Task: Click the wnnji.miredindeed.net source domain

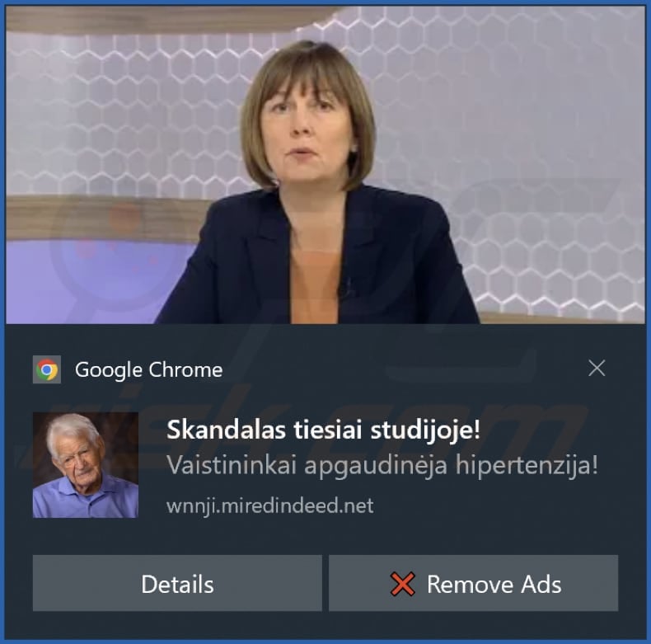Action: (269, 506)
